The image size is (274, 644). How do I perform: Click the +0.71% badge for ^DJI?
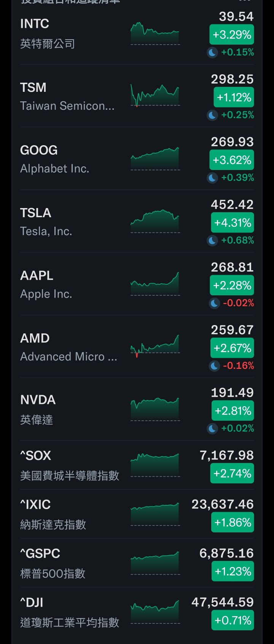[233, 620]
